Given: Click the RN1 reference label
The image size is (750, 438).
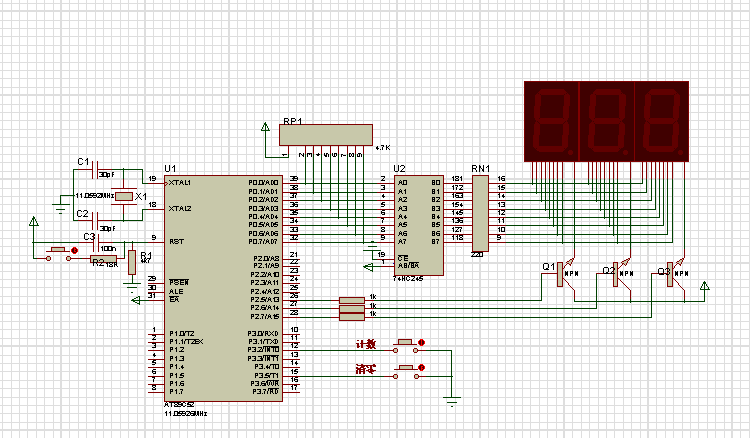Looking at the screenshot, I should (x=481, y=168).
